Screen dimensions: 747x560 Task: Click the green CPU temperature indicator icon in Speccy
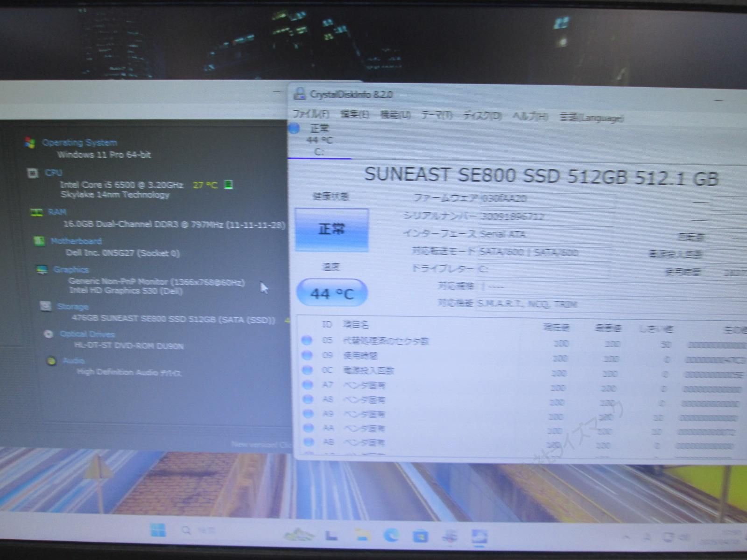[x=228, y=185]
